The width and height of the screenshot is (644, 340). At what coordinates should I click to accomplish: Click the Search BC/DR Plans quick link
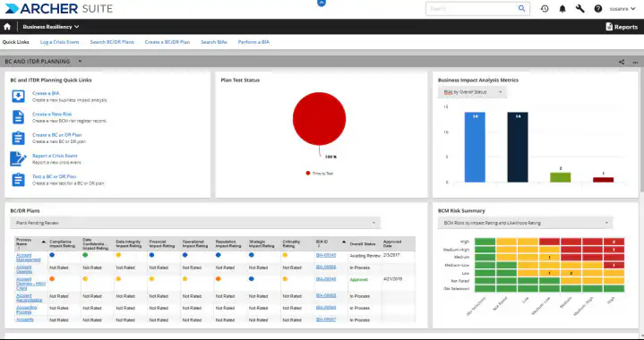(x=112, y=42)
